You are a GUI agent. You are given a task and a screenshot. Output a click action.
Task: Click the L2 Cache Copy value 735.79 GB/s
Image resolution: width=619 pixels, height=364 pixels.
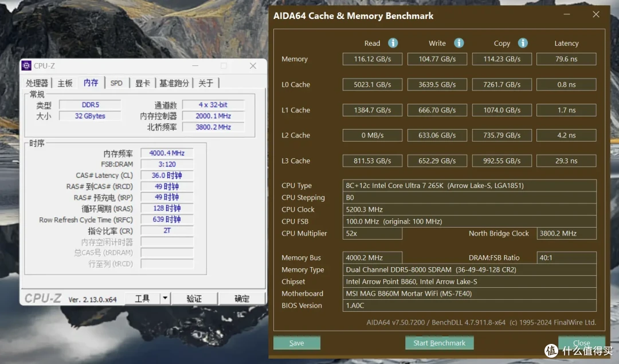pos(502,135)
